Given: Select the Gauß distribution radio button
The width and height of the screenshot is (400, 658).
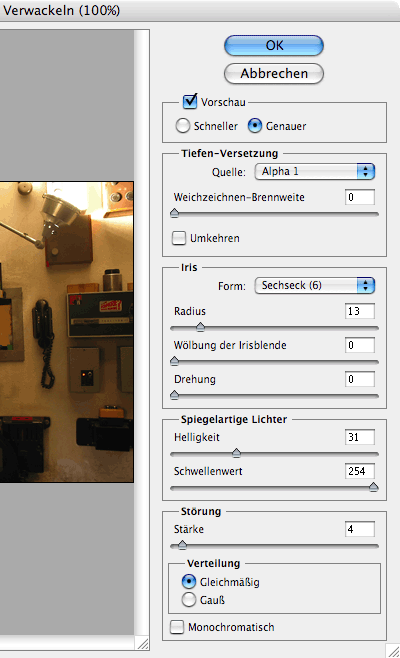Looking at the screenshot, I should [189, 600].
